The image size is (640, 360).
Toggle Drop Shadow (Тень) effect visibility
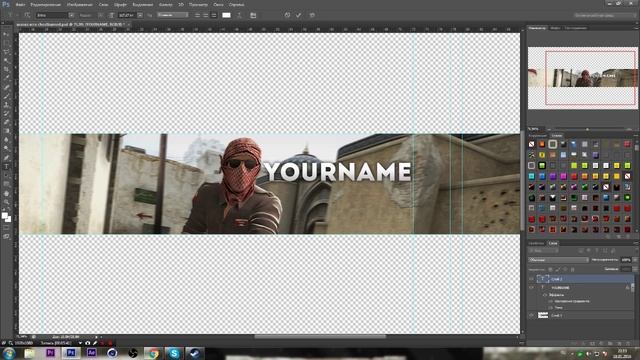tap(550, 308)
